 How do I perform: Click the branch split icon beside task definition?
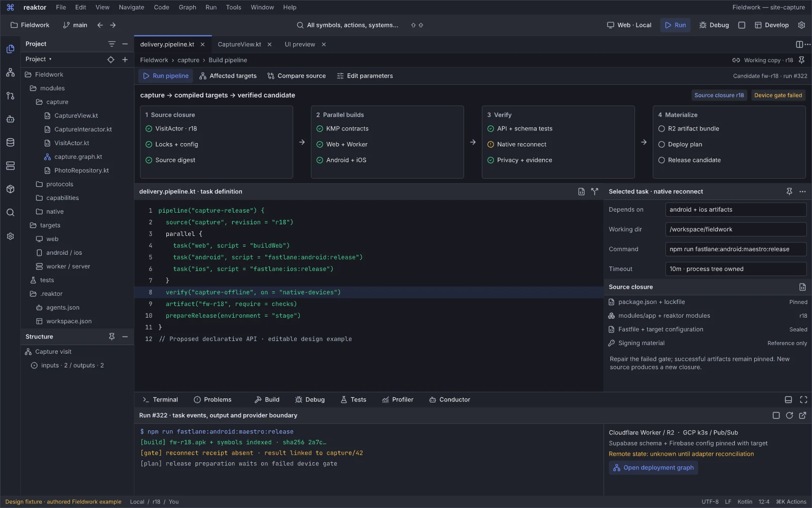[595, 191]
